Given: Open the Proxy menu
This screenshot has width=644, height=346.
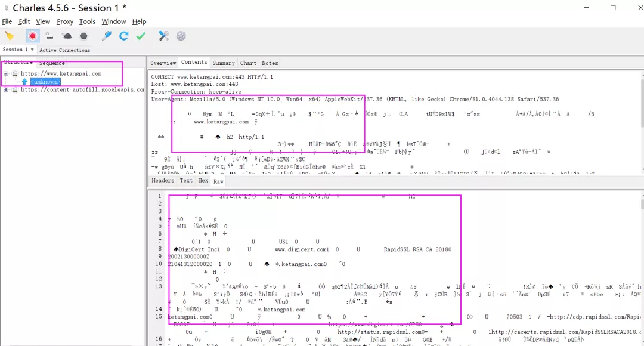Looking at the screenshot, I should coord(65,21).
